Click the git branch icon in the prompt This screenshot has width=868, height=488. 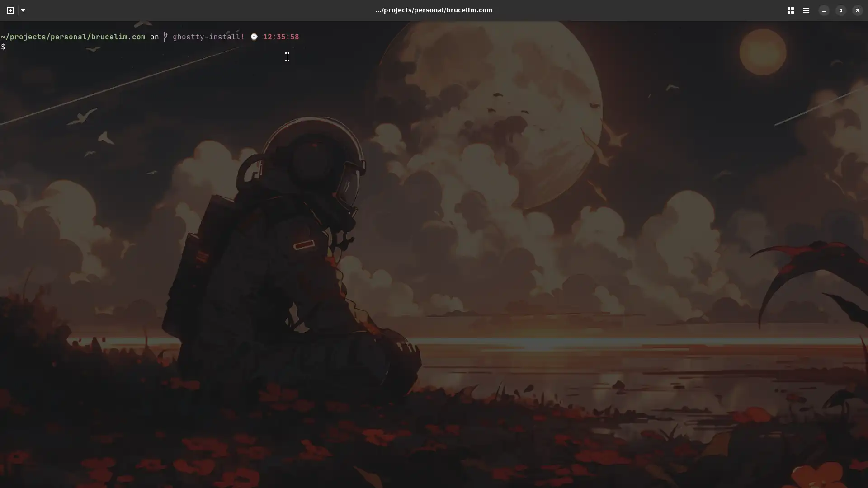click(x=165, y=37)
